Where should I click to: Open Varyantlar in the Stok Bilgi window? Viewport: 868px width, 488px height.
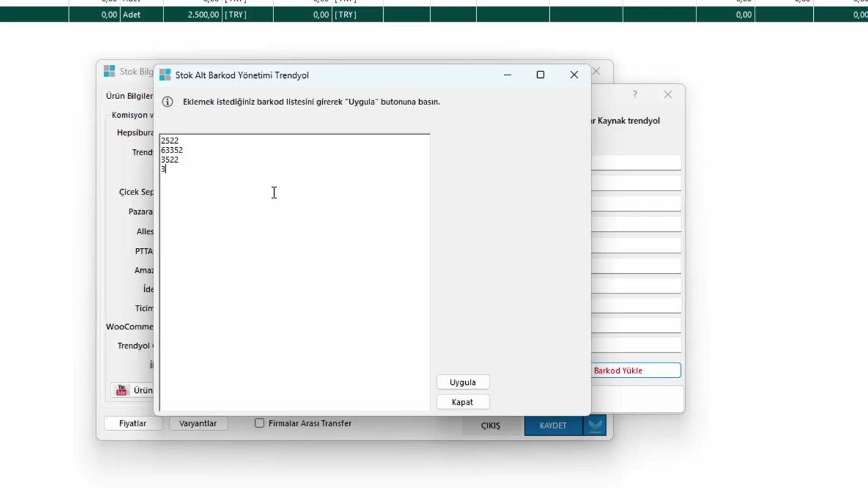(198, 423)
